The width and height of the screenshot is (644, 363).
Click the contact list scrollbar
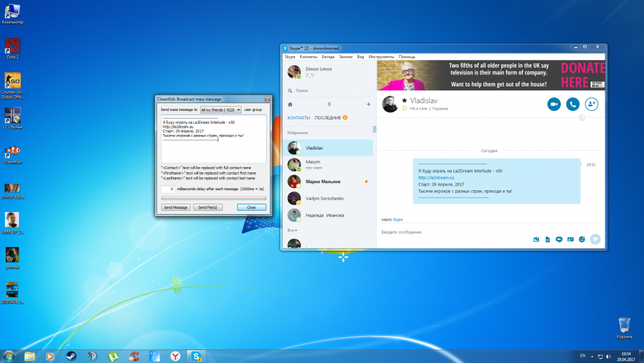tap(374, 129)
